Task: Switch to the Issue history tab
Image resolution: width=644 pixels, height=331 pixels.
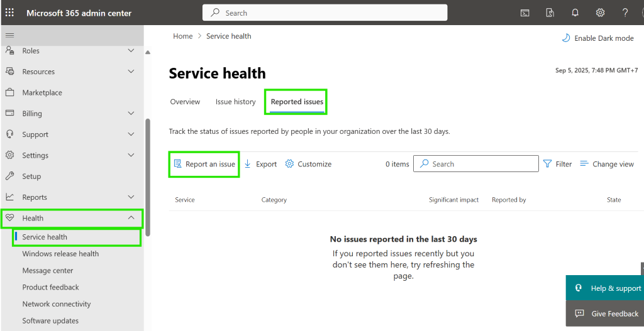Action: coord(235,102)
